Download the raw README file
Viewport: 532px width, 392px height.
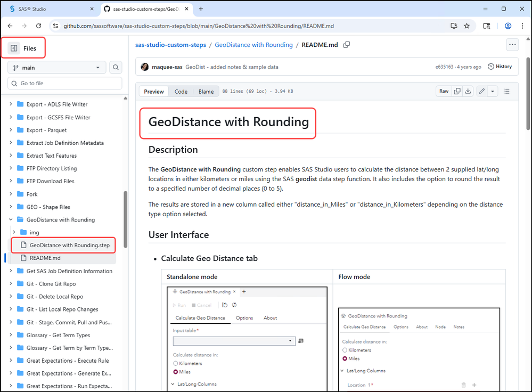[468, 91]
